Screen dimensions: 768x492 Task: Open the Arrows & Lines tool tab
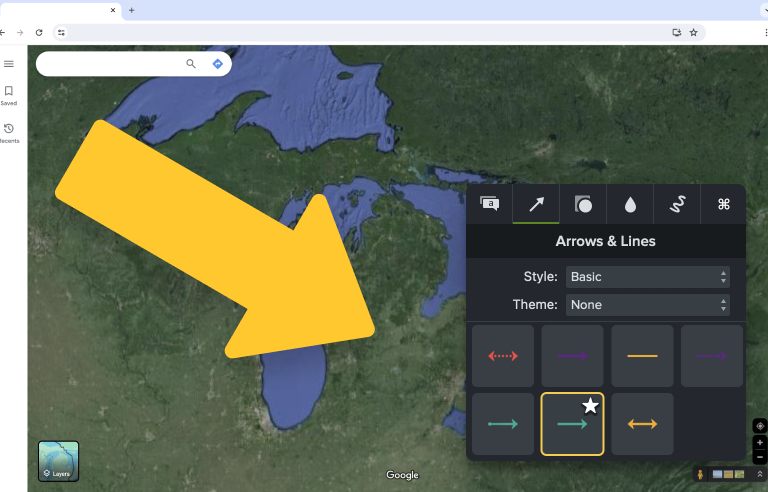click(536, 204)
